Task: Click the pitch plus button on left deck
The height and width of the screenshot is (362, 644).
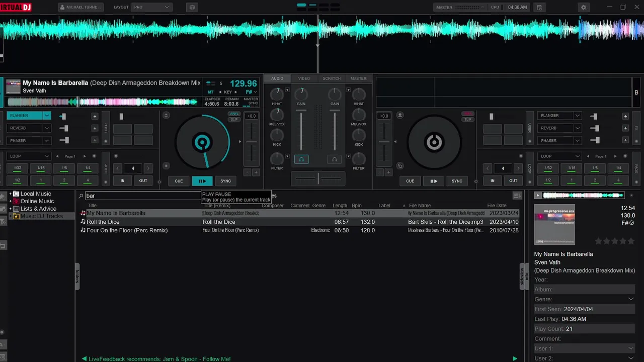Action: coord(256,172)
